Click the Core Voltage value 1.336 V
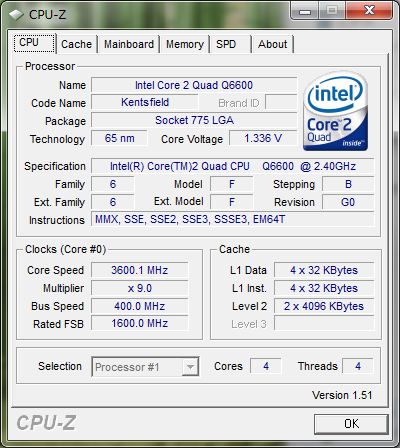The image size is (400, 448). tap(263, 138)
